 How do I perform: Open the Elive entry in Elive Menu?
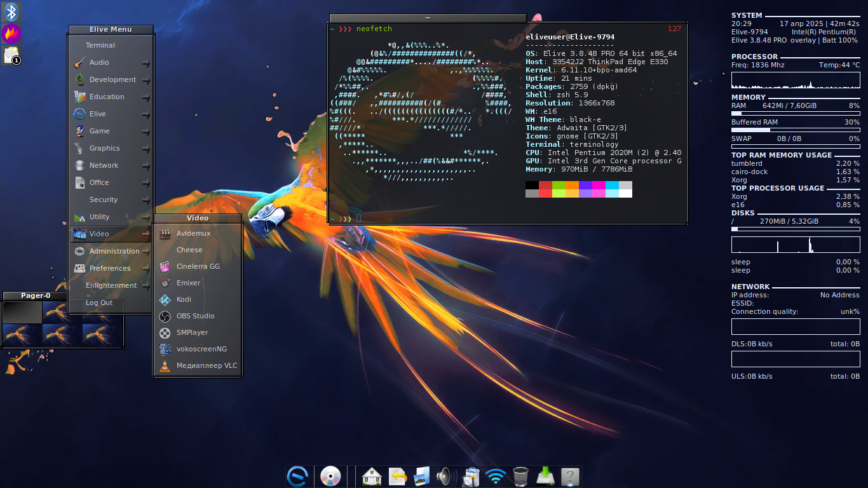click(x=111, y=114)
